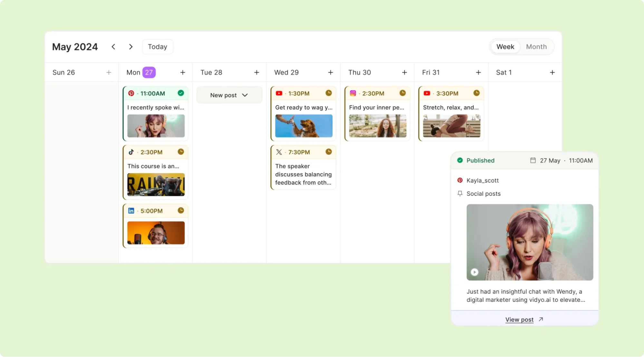644x357 pixels.
Task: Click the green Published status toggle
Action: (x=476, y=160)
